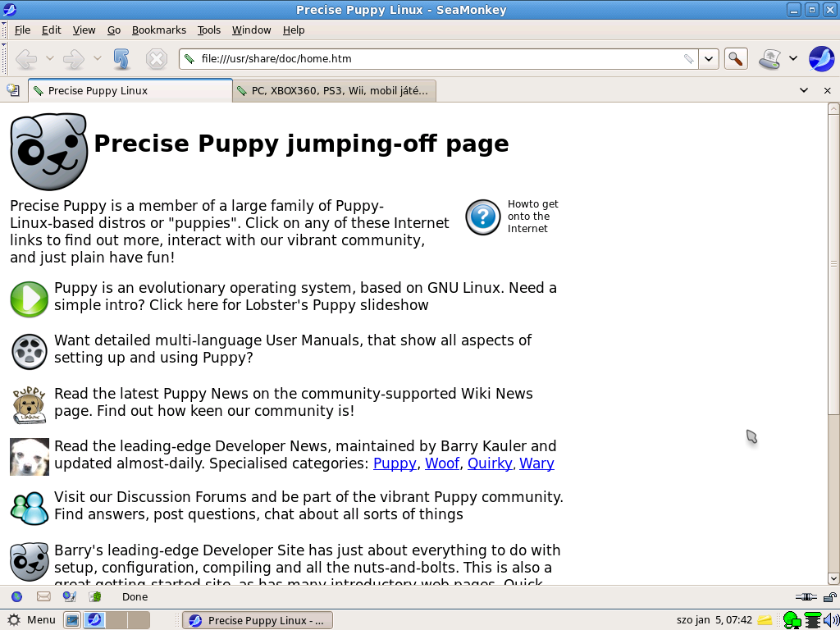Click the memory chip tray icon
Screen dimensions: 840x630
(813, 620)
